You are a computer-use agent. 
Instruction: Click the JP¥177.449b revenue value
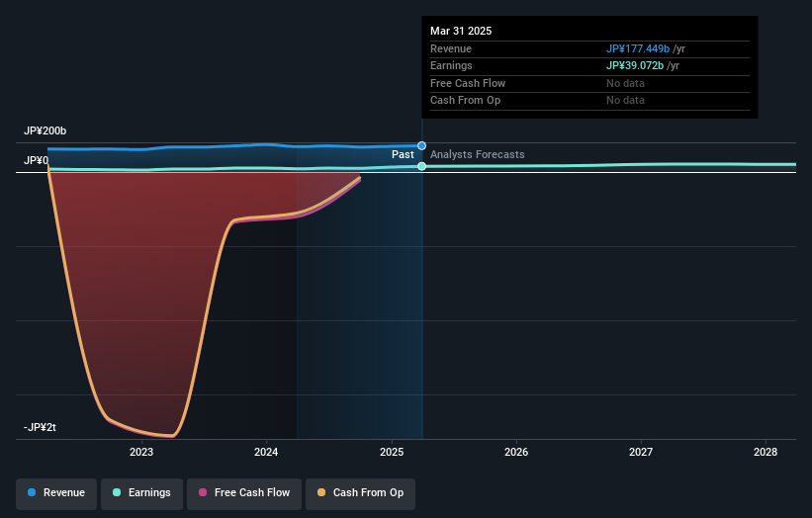coord(638,48)
